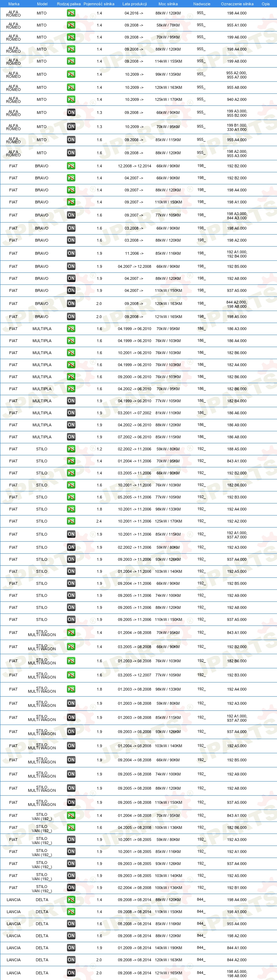Click ON diesel icon for Bravo 121kW / 165KM
277x980 pixels.
(x=71, y=317)
